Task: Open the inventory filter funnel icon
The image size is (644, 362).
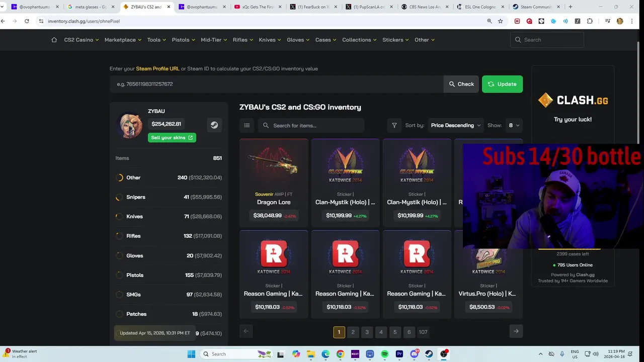Action: pos(394,125)
